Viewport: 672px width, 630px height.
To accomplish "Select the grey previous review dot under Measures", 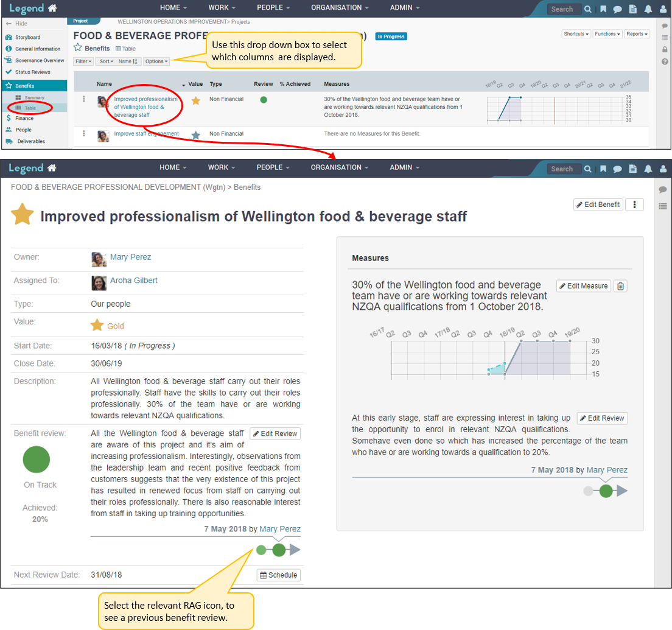I will click(x=589, y=491).
